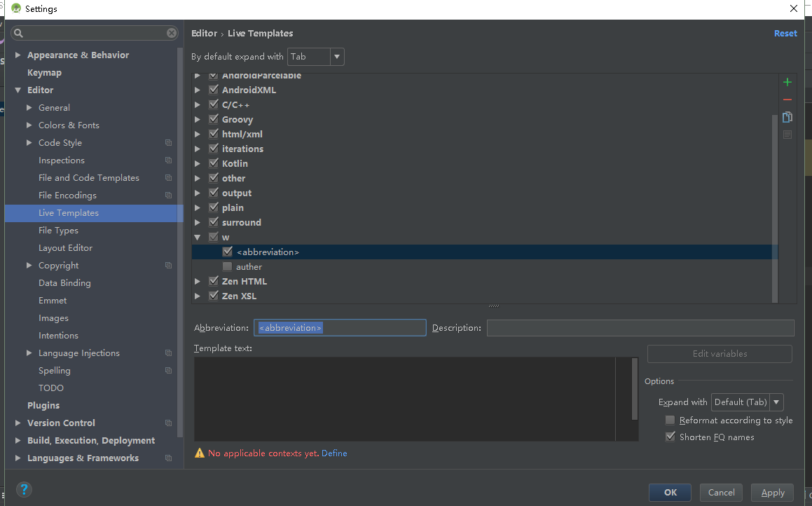The height and width of the screenshot is (506, 812).
Task: Open the Intentions settings page
Action: [58, 336]
